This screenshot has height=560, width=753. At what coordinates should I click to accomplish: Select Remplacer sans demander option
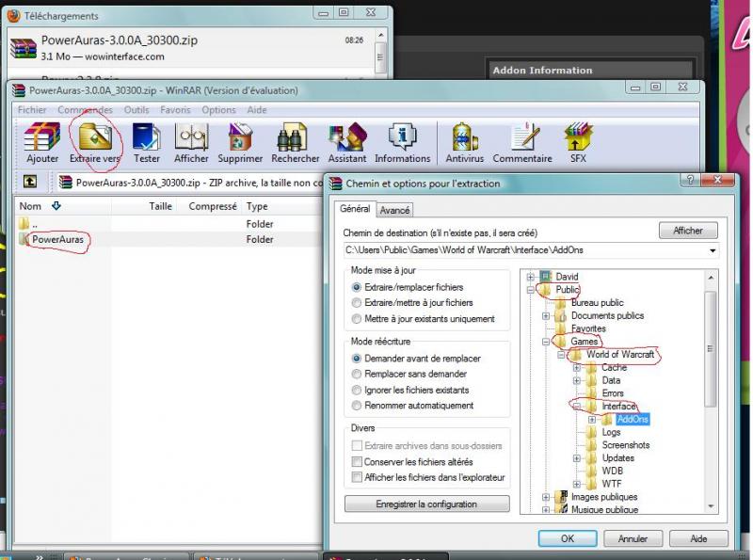[x=357, y=374]
